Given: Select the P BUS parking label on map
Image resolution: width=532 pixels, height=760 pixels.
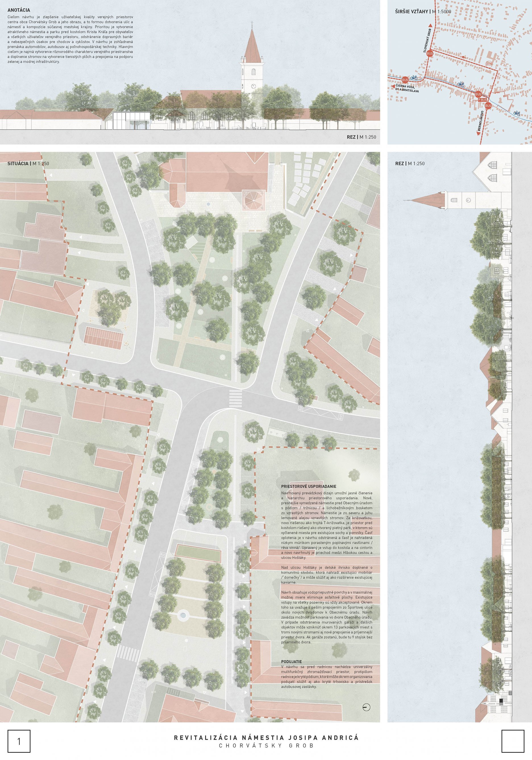Looking at the screenshot, I should [482, 100].
